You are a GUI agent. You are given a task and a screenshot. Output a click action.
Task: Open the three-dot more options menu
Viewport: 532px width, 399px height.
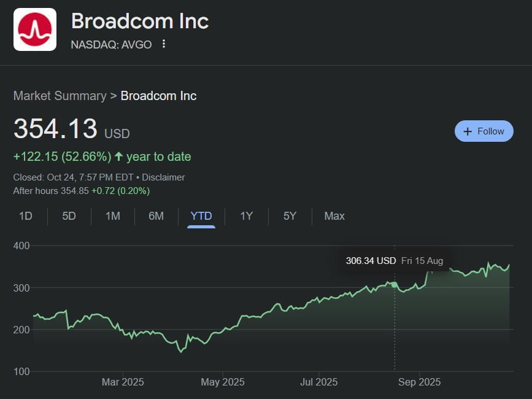pyautogui.click(x=163, y=44)
